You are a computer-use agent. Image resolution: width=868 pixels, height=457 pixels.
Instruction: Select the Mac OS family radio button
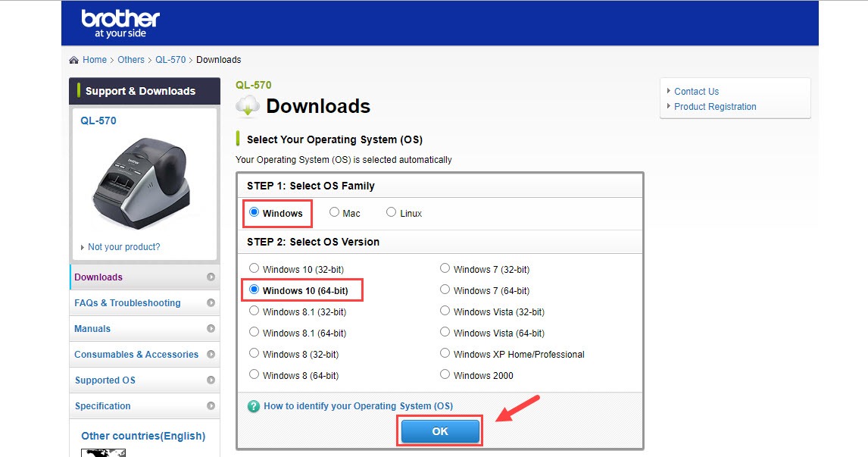(x=335, y=213)
